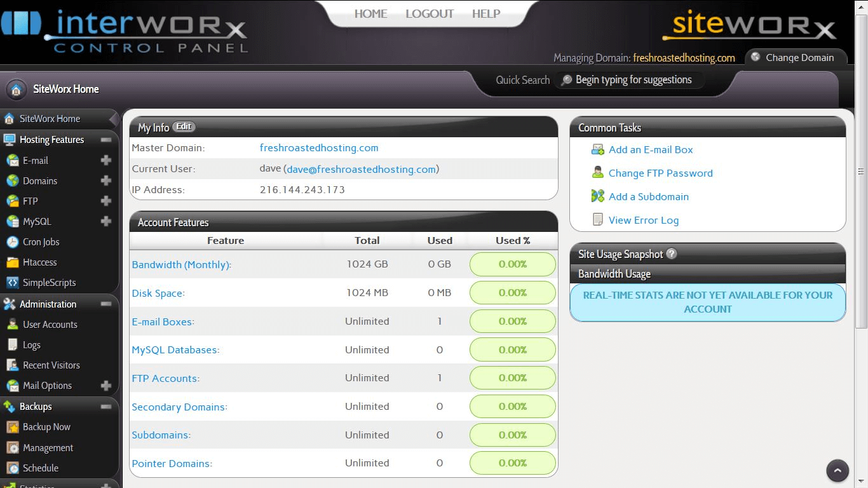Click the home icon beside SiteWorx Home

point(17,89)
